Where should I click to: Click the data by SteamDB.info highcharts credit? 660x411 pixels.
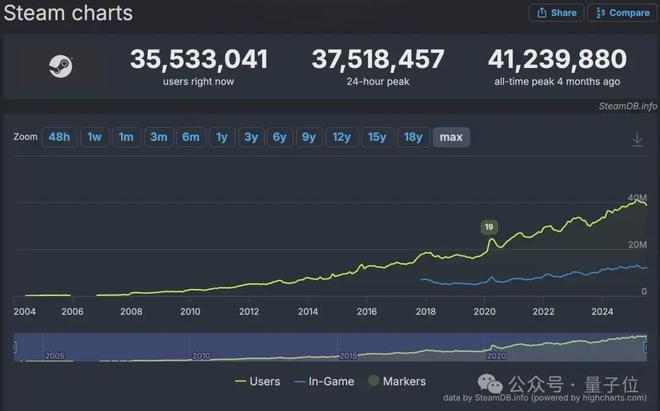pos(545,398)
